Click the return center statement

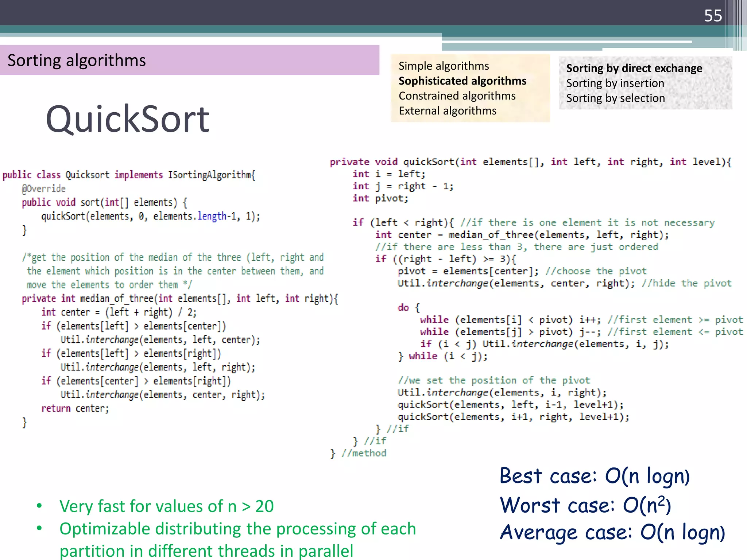pyautogui.click(x=75, y=408)
